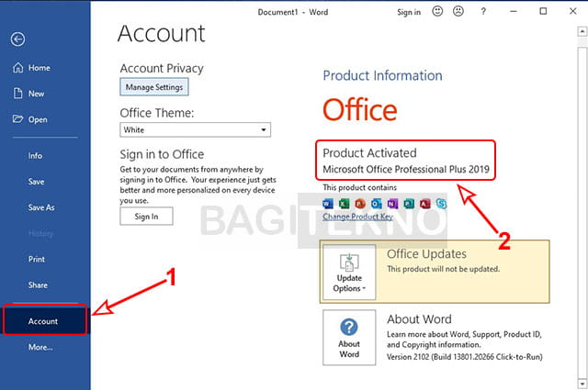
Task: Click the Access app icon
Action: click(x=424, y=204)
